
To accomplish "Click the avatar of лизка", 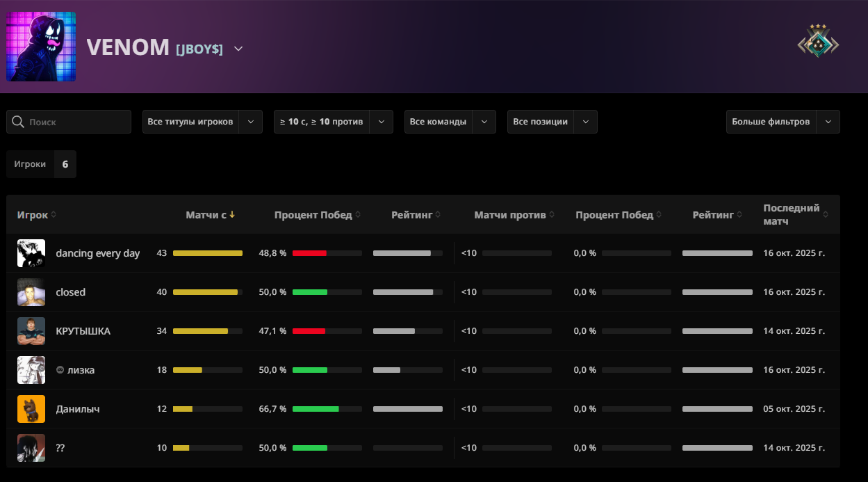I will point(31,370).
